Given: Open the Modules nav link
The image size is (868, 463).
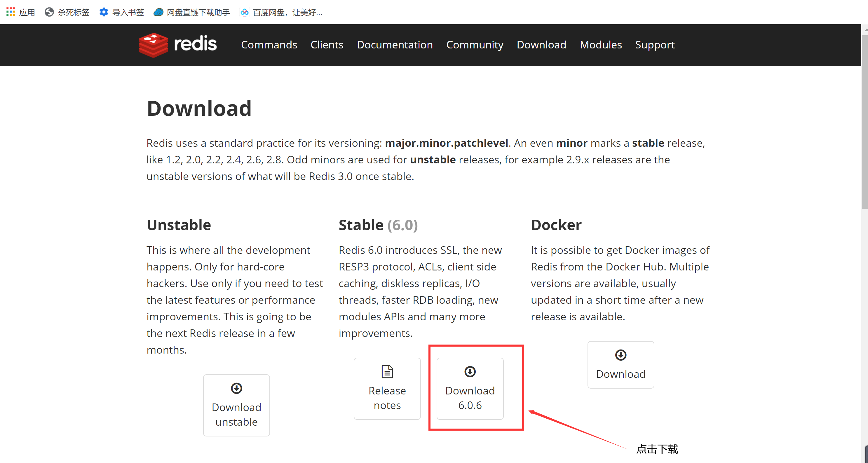Looking at the screenshot, I should (601, 45).
